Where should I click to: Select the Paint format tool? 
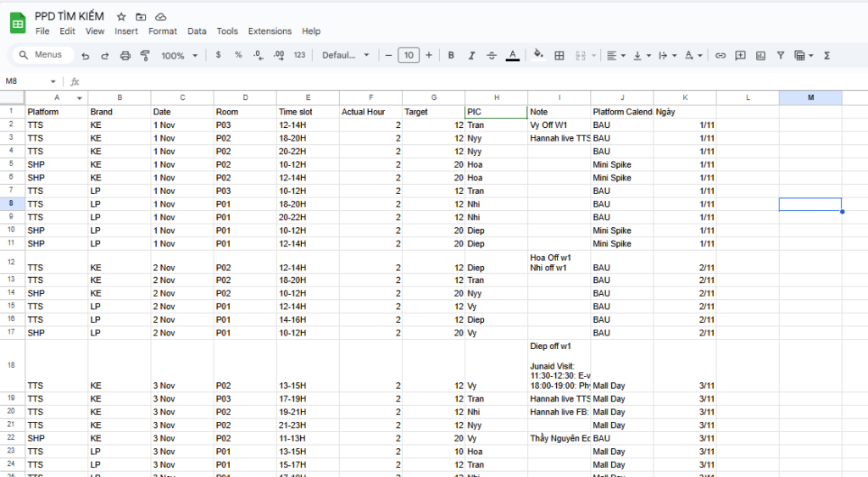tap(145, 55)
